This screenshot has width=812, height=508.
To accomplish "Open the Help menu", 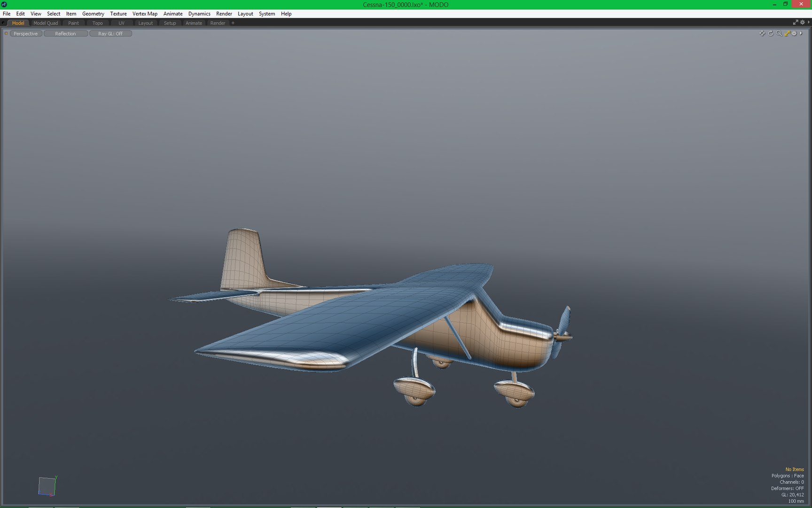I will [x=286, y=14].
